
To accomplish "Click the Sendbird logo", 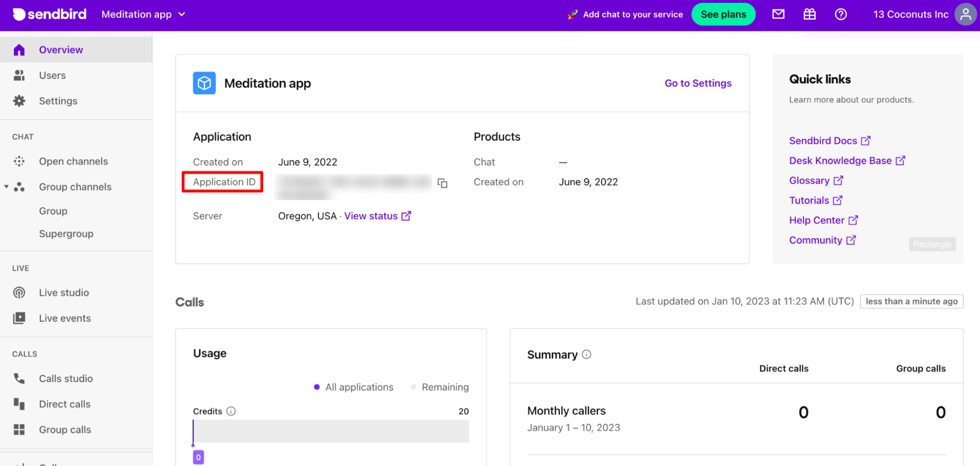I will [50, 14].
